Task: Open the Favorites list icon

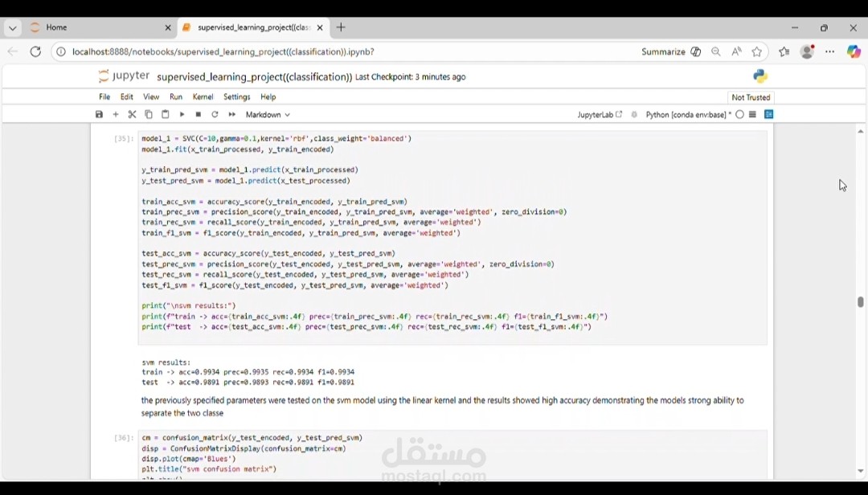Action: pos(784,51)
